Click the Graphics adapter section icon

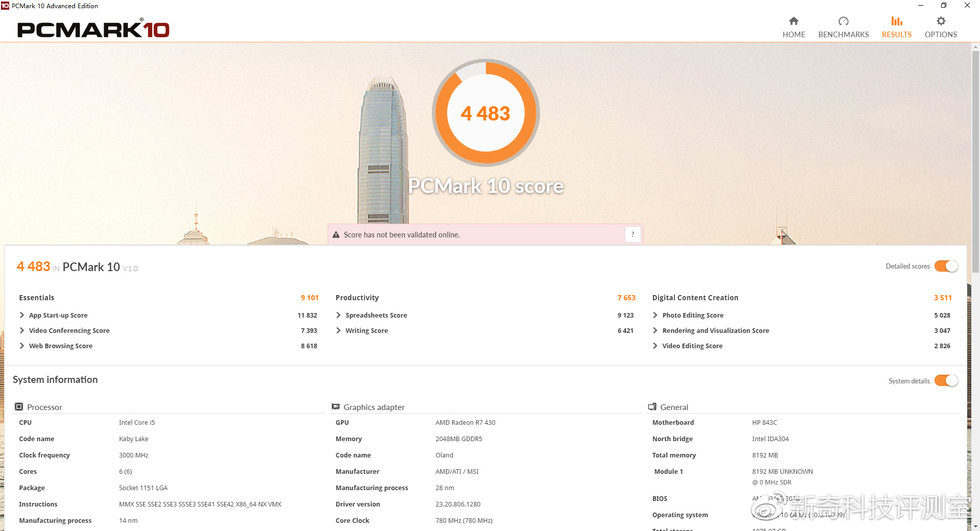(x=335, y=407)
